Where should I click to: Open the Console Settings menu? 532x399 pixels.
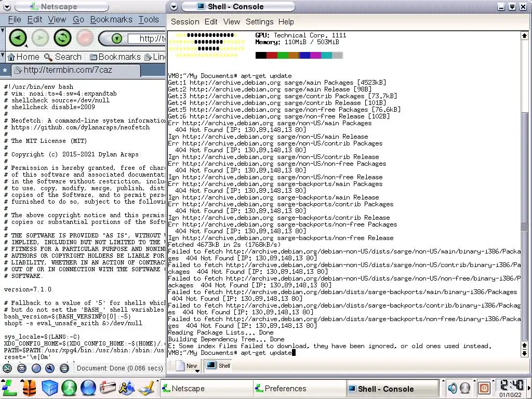click(260, 22)
